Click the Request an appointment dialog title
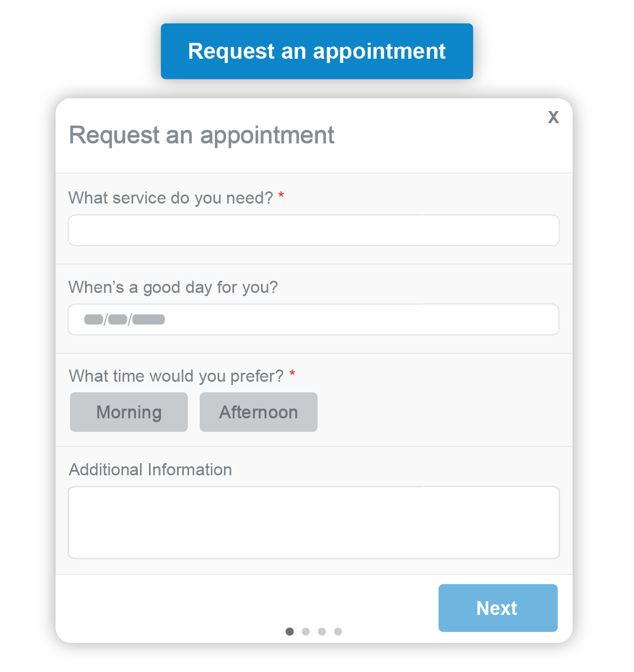The height and width of the screenshot is (672, 634). point(202,136)
